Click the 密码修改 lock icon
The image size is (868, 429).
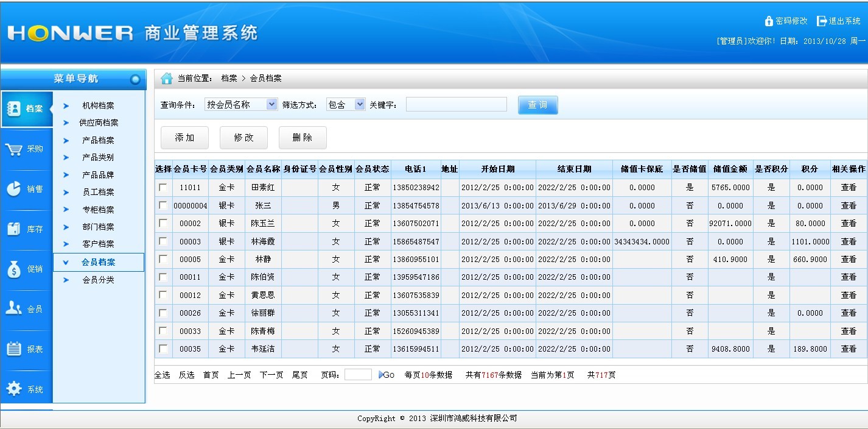click(769, 21)
